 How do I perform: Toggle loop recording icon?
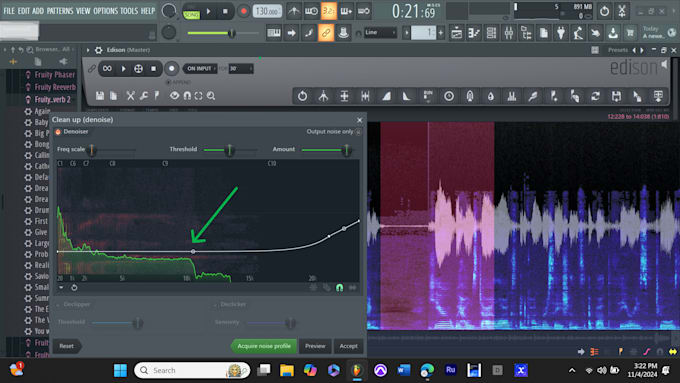tap(364, 11)
